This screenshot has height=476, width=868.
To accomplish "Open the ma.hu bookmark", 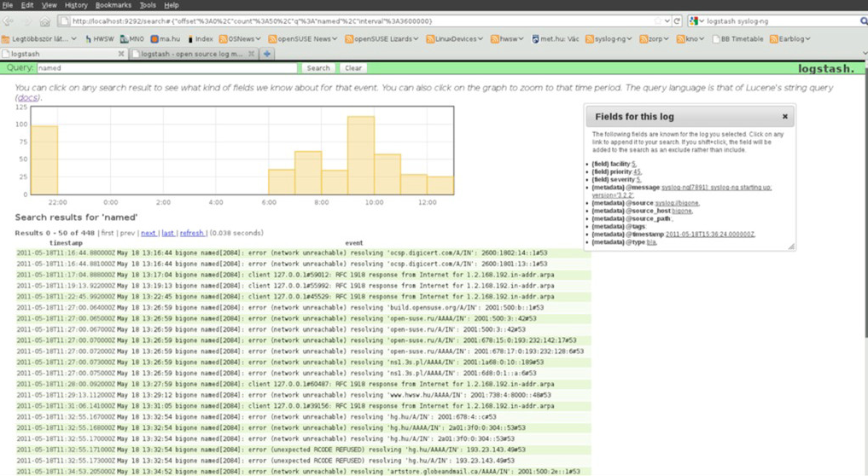I will pyautogui.click(x=166, y=38).
